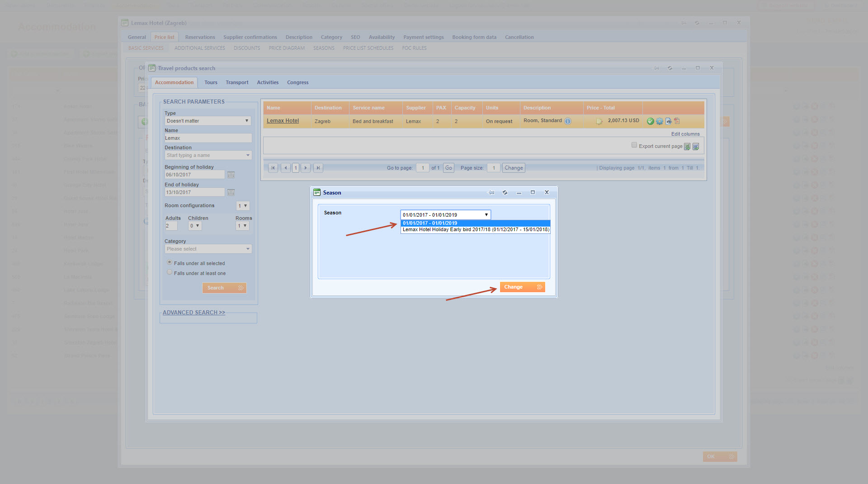Open the Category Please select dropdown
This screenshot has width=868, height=484.
click(208, 249)
